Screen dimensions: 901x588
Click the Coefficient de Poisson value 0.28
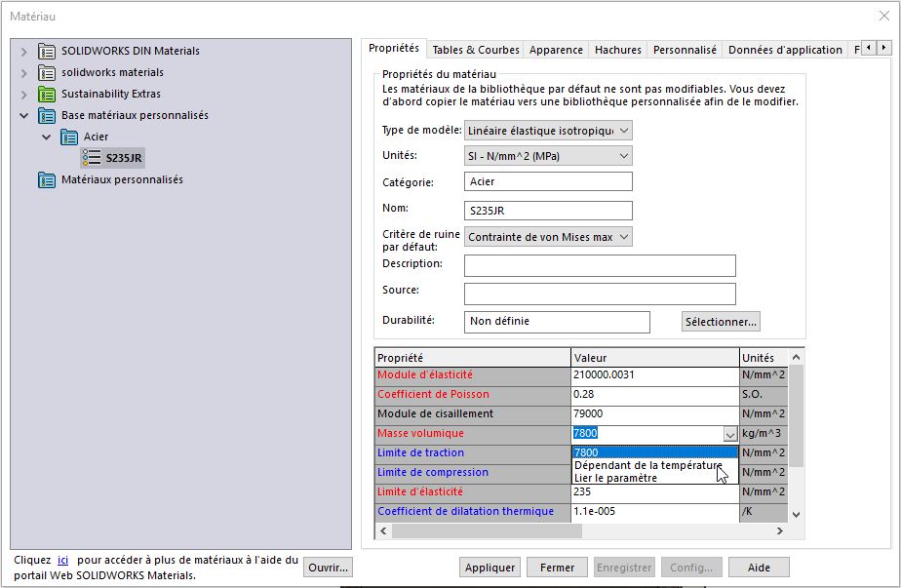pos(655,395)
